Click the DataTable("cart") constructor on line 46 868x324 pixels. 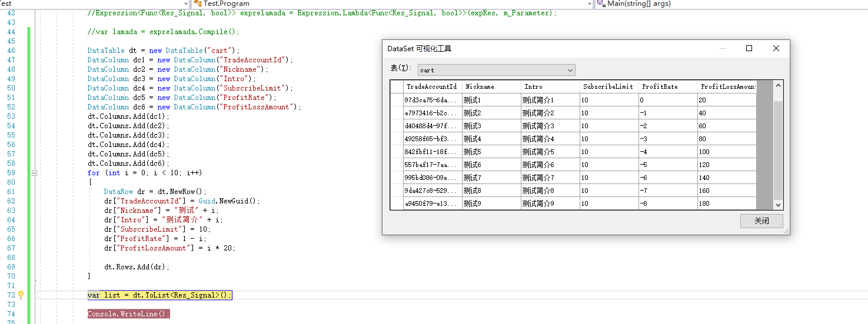click(x=200, y=51)
